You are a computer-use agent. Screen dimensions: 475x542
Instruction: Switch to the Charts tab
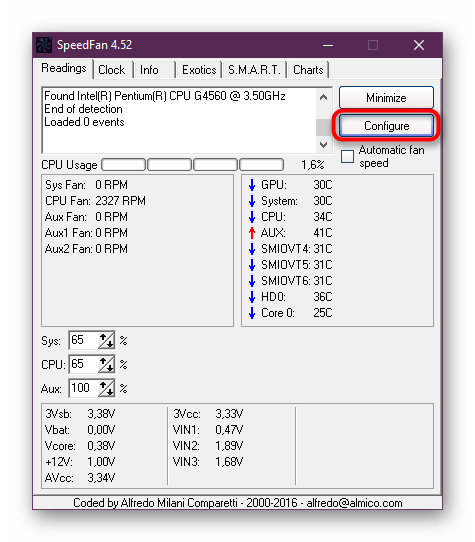[308, 70]
